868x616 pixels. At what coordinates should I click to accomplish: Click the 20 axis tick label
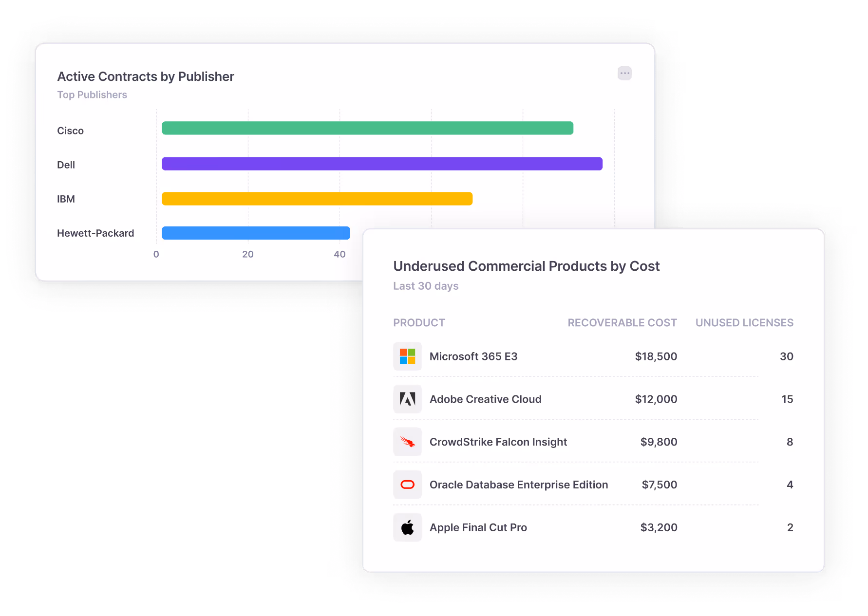(248, 254)
